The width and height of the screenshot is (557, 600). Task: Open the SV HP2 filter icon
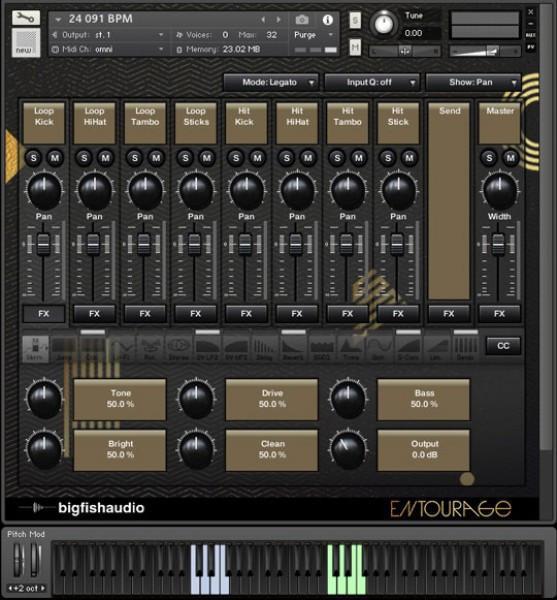point(236,349)
